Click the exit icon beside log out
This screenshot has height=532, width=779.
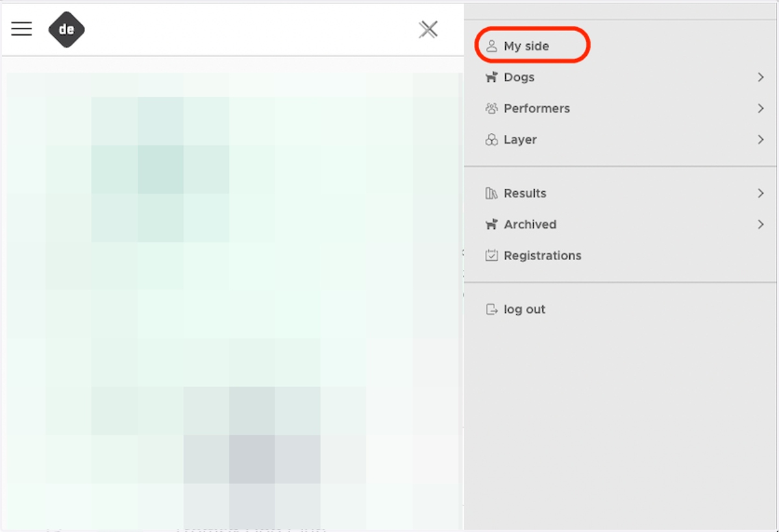491,309
